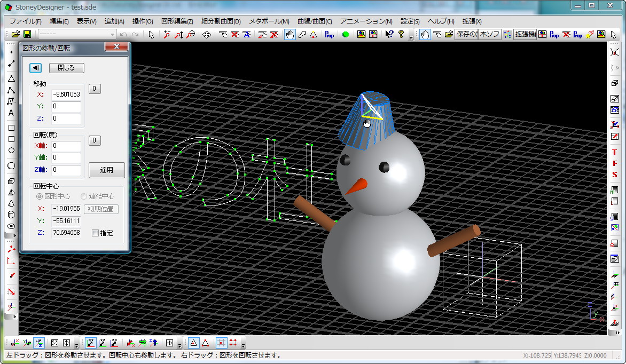Open the ファイル(F) menu
Screen dimensions: 626x364
pos(26,21)
